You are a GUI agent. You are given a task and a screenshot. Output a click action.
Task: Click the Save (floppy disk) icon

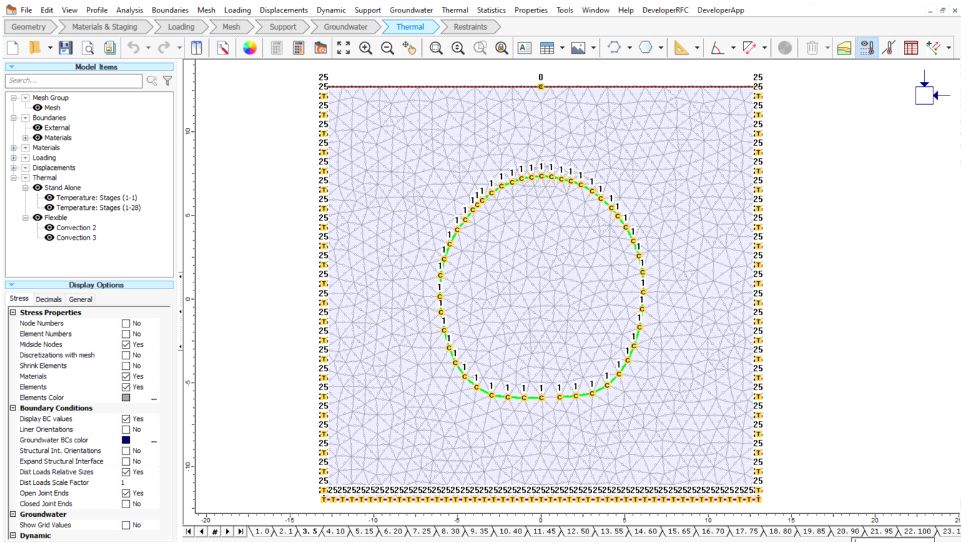tap(66, 48)
